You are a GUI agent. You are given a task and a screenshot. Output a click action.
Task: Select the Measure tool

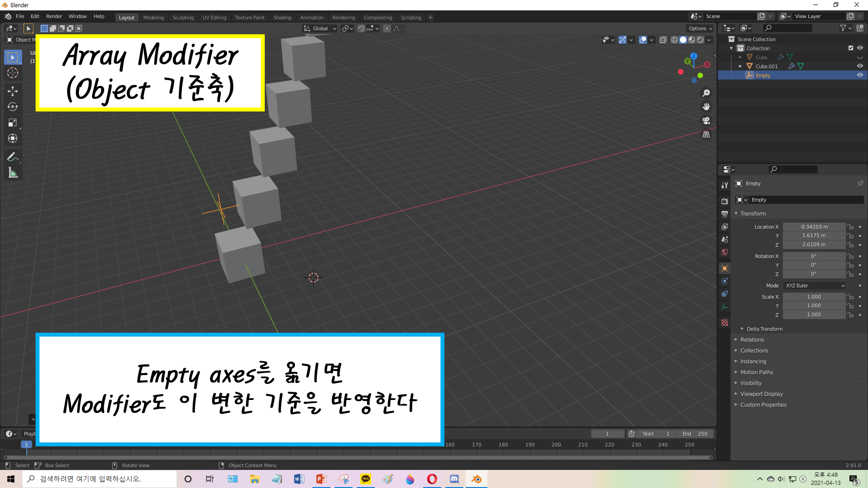coord(13,174)
